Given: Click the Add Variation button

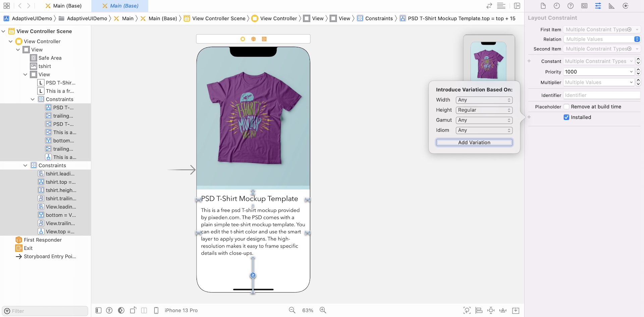Looking at the screenshot, I should pyautogui.click(x=474, y=142).
